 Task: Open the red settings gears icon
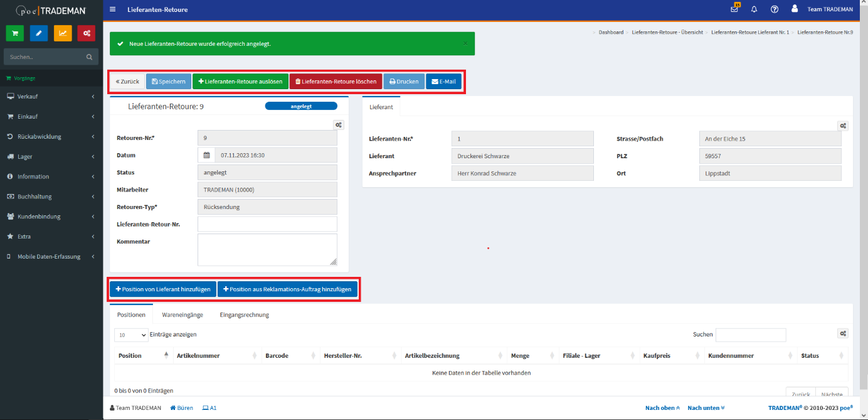coord(87,33)
